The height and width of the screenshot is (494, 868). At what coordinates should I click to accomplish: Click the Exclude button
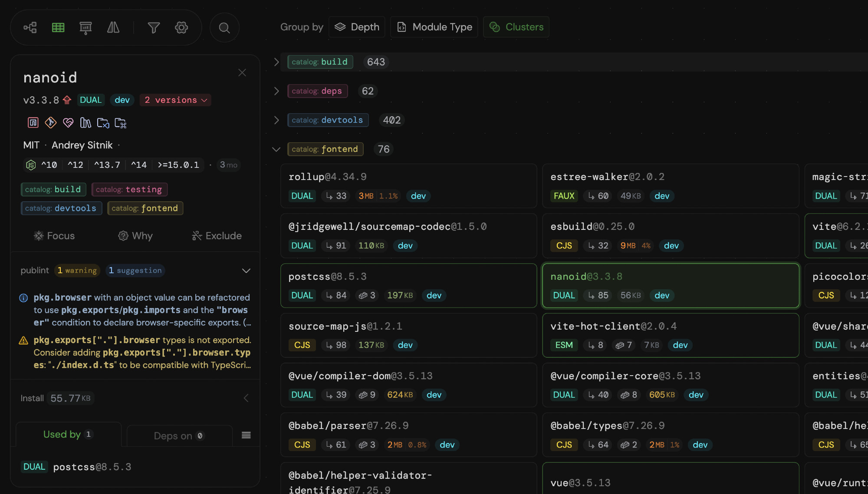[x=217, y=236]
